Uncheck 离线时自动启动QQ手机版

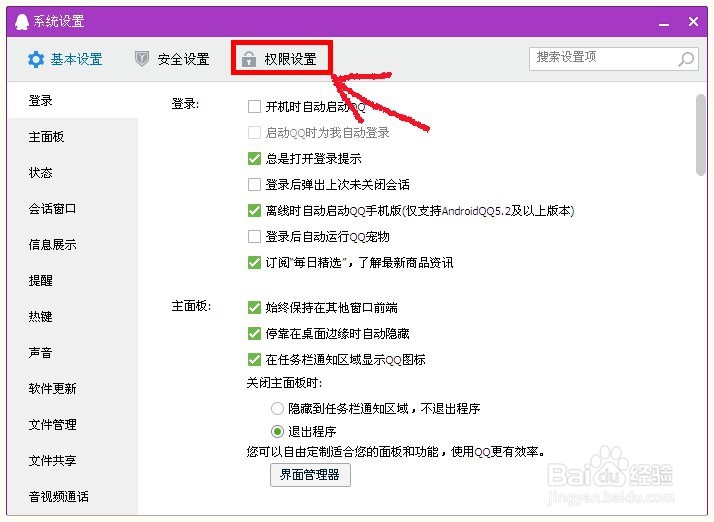click(254, 210)
